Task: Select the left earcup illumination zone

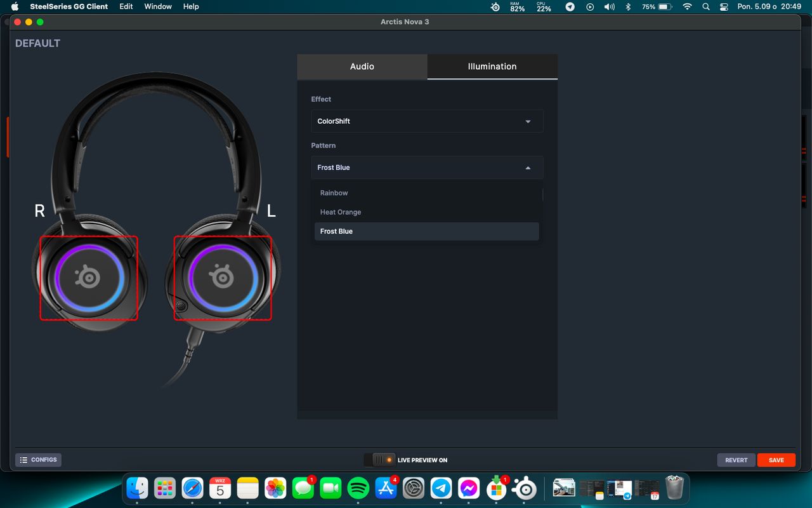Action: pyautogui.click(x=223, y=278)
